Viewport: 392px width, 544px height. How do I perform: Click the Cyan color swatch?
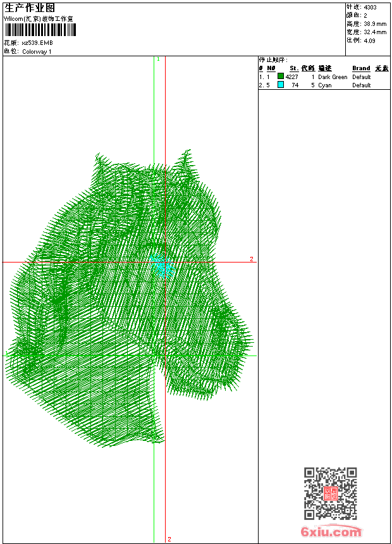click(281, 85)
